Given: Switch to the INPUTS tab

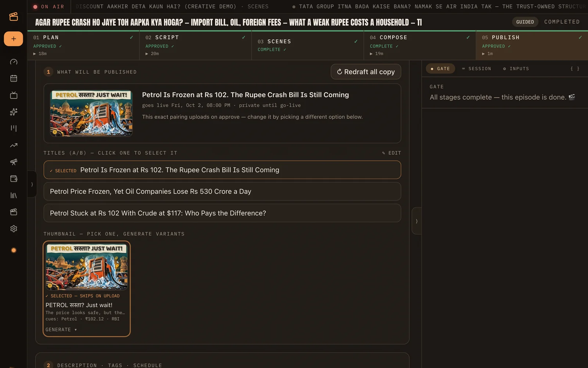Looking at the screenshot, I should (516, 69).
